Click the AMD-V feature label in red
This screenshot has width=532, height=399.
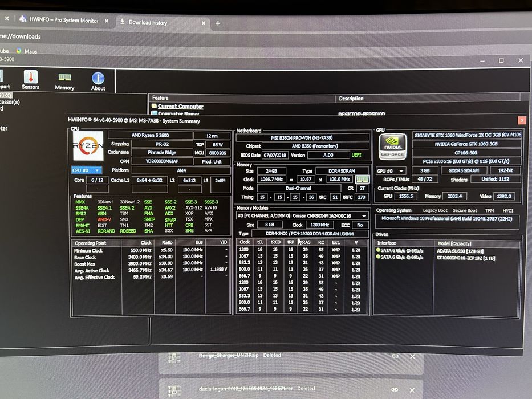[x=104, y=219]
